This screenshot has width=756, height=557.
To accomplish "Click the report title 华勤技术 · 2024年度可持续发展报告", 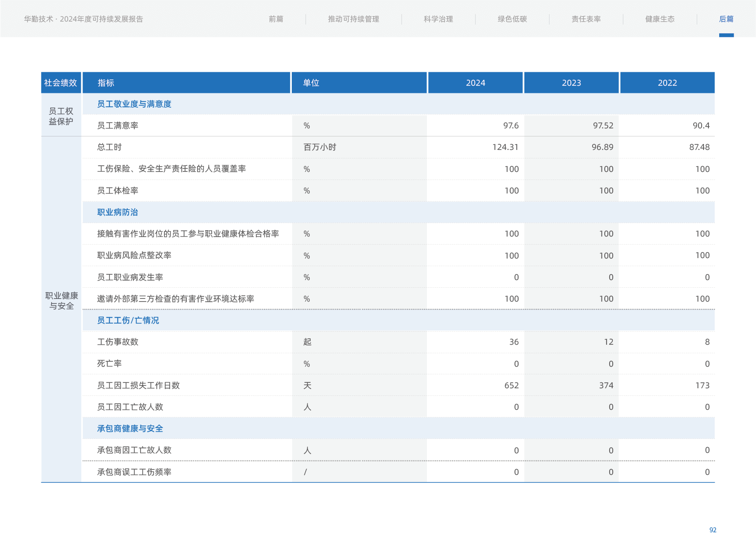I will click(84, 19).
